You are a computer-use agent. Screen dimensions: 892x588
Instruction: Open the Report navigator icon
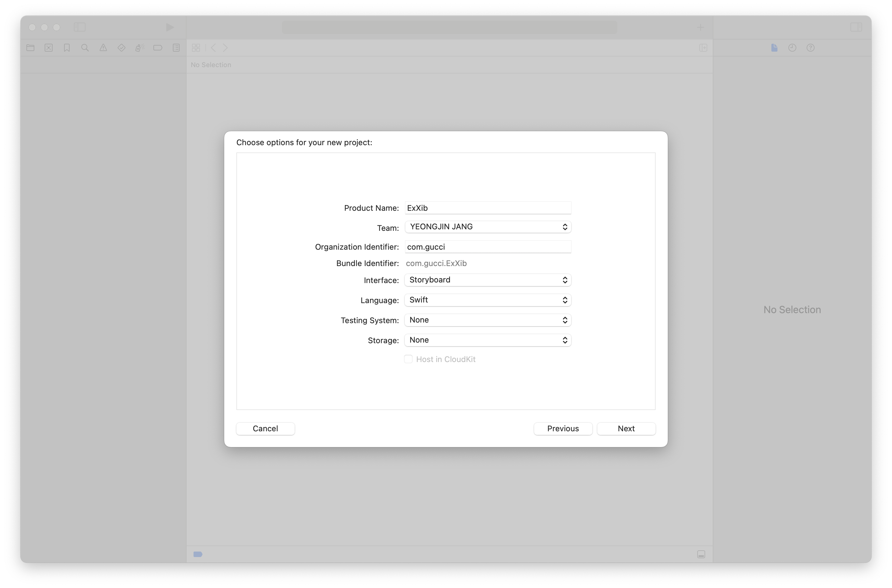176,48
